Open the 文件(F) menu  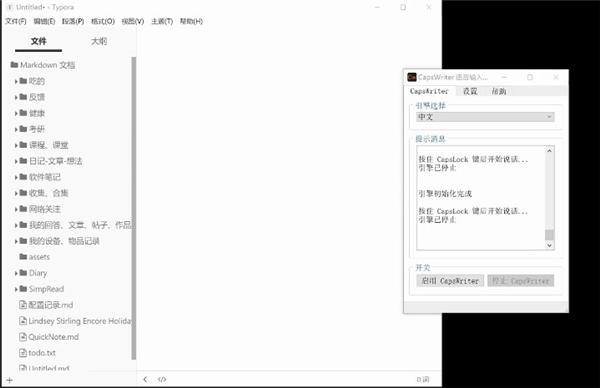tap(16, 21)
